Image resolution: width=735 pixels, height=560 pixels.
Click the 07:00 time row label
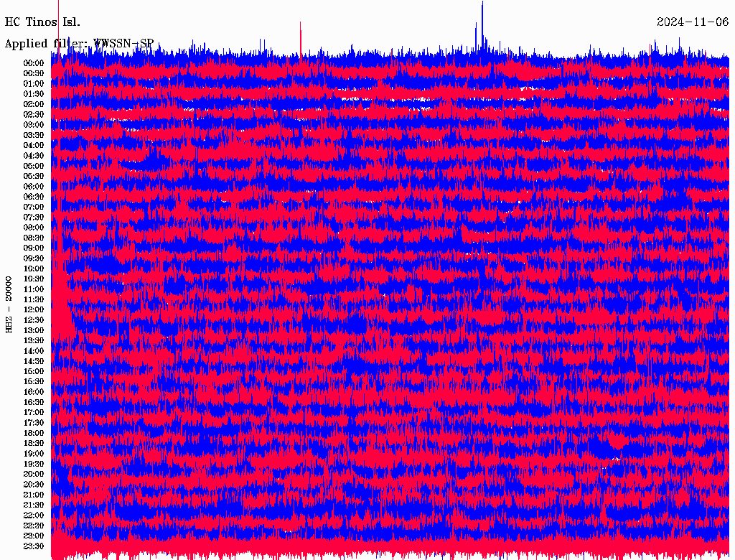tap(34, 207)
